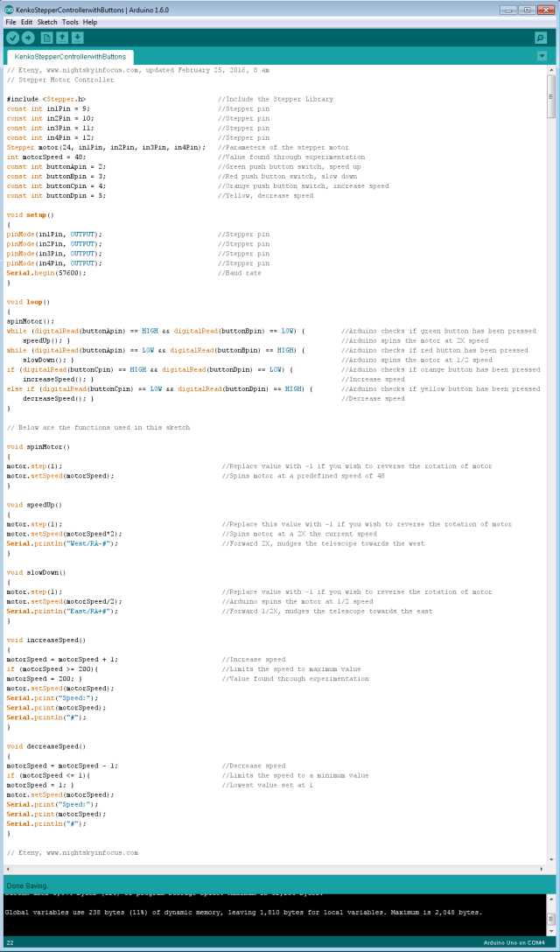Viewport: 560px width, 952px height.
Task: Click the editor scroll down arrow
Action: coord(551,860)
